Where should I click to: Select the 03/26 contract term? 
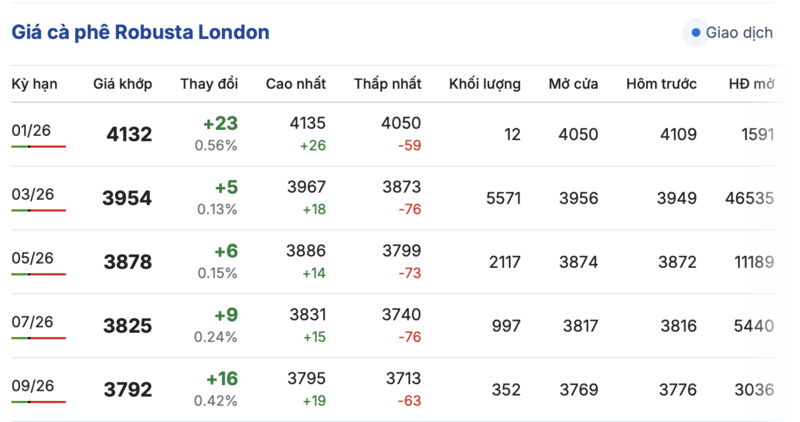(x=32, y=193)
